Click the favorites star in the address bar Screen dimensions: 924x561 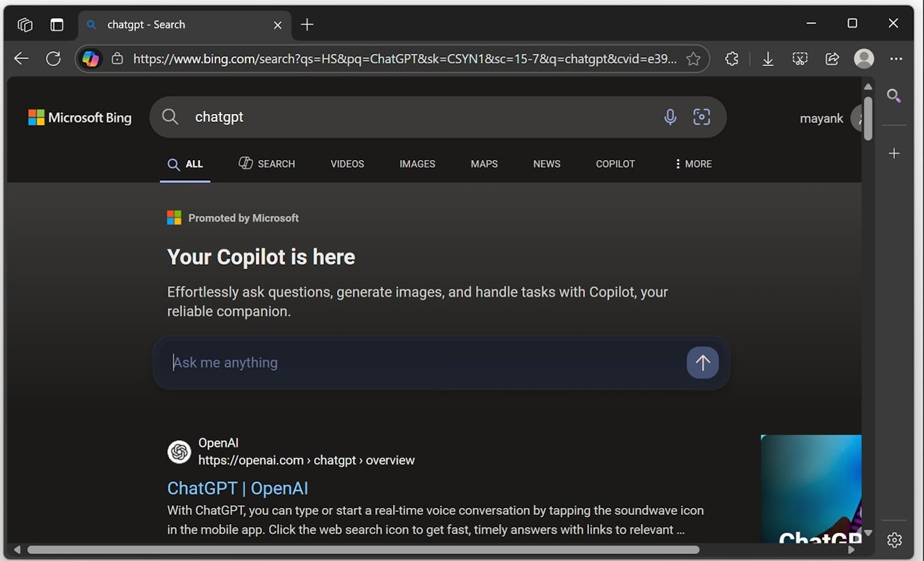tap(694, 59)
